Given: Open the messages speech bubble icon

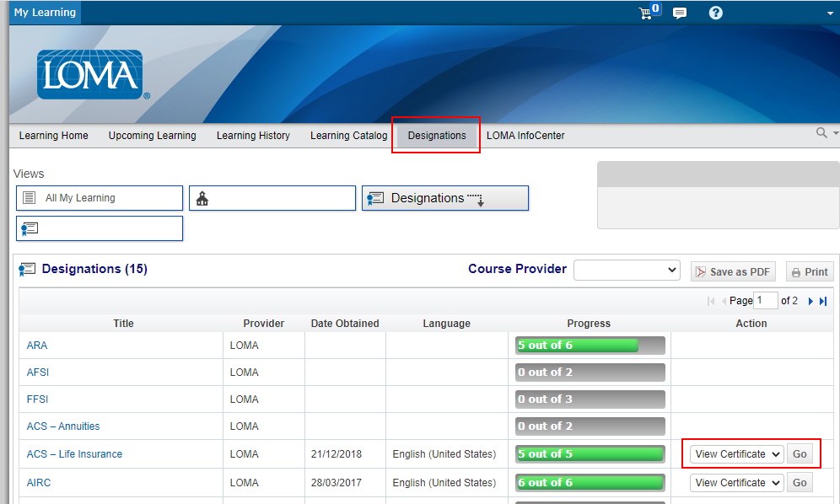Looking at the screenshot, I should [679, 13].
